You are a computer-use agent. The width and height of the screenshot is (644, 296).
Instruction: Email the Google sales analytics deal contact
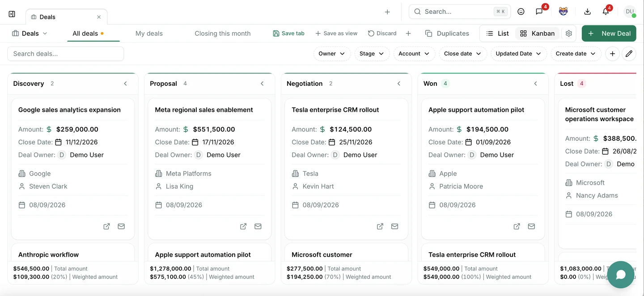pyautogui.click(x=121, y=227)
